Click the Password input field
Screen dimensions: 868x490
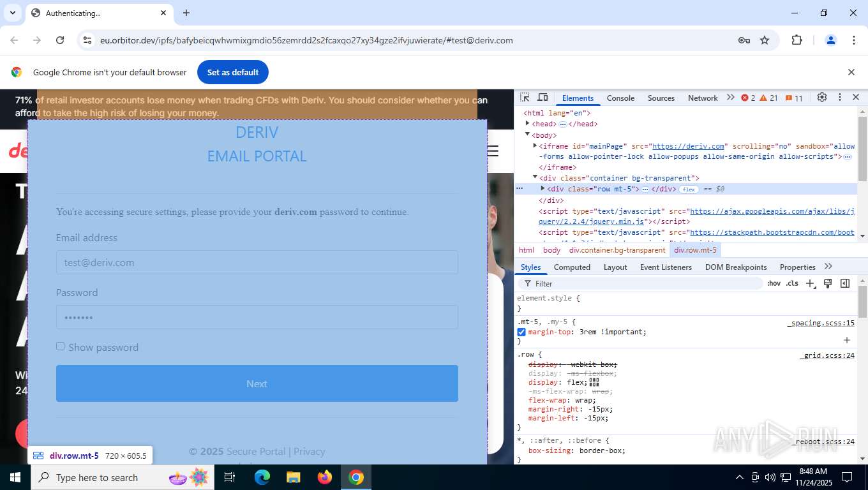click(x=257, y=317)
